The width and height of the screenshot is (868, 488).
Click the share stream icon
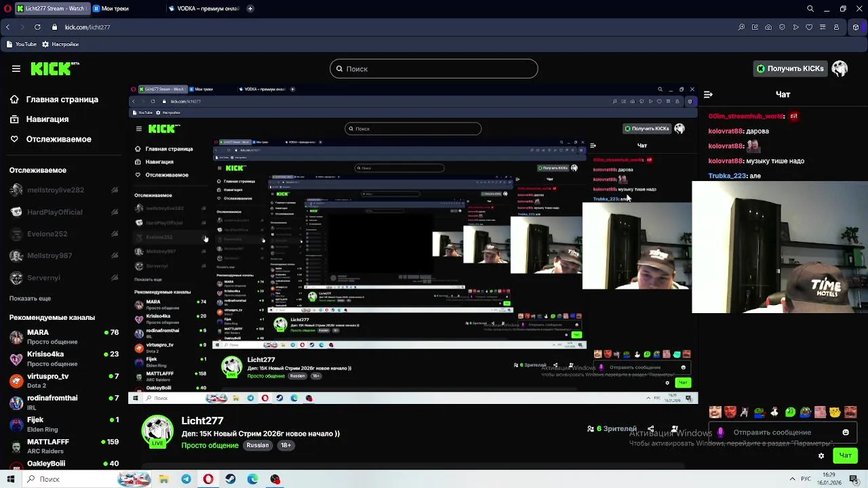(651, 429)
